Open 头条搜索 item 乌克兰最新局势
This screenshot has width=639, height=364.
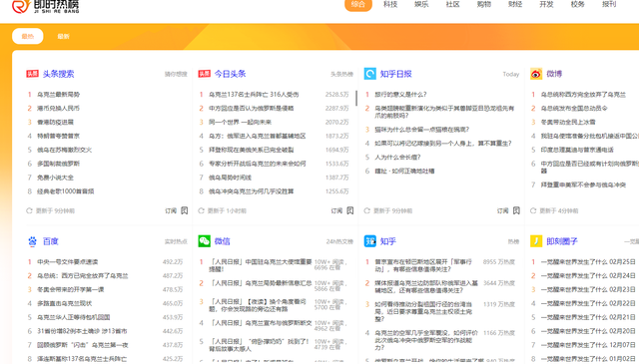tap(59, 95)
